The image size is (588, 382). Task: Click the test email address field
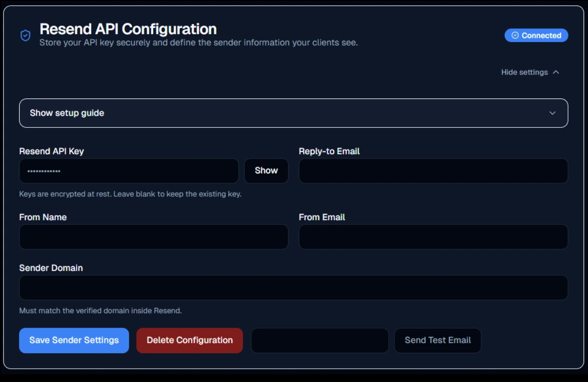click(x=319, y=340)
